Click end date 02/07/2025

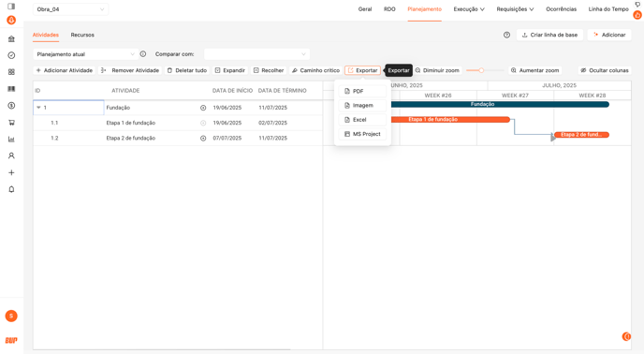pyautogui.click(x=272, y=123)
